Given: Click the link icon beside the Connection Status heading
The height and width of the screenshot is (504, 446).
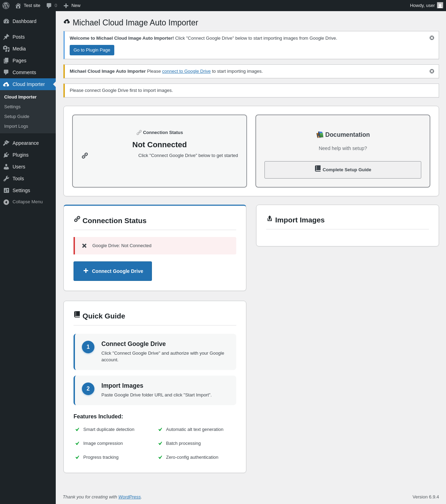Looking at the screenshot, I should coord(77,219).
